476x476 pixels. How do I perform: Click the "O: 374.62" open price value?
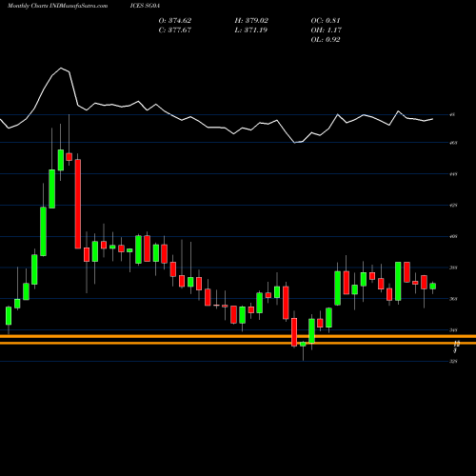175,21
